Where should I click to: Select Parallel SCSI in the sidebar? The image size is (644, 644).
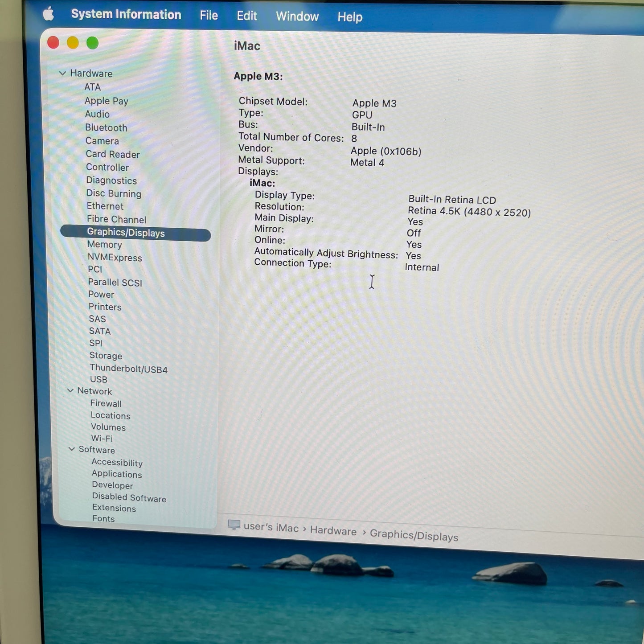pyautogui.click(x=115, y=282)
